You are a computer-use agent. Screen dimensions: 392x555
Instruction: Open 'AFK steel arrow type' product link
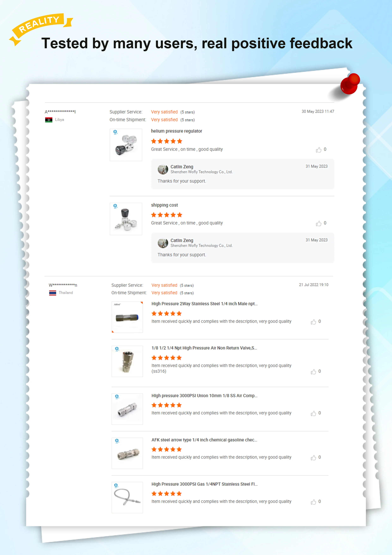coord(204,440)
